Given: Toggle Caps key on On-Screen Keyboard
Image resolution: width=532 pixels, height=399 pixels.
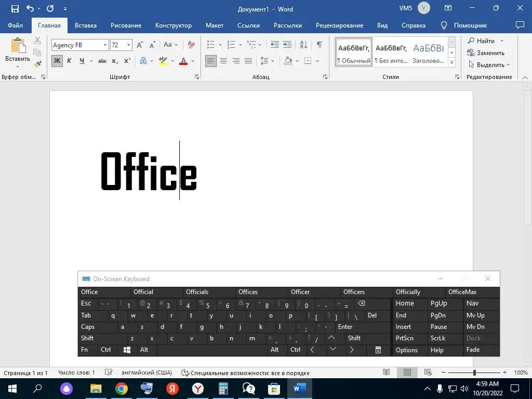Looking at the screenshot, I should pos(98,327).
